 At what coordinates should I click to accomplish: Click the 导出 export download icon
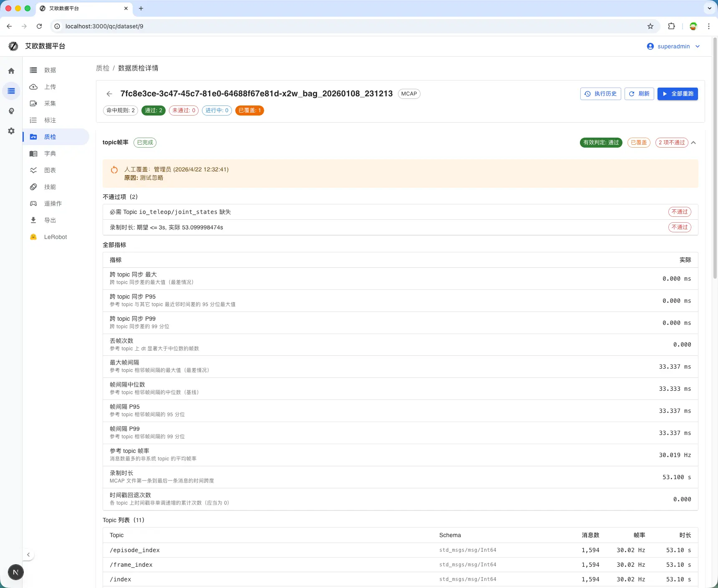coord(33,220)
